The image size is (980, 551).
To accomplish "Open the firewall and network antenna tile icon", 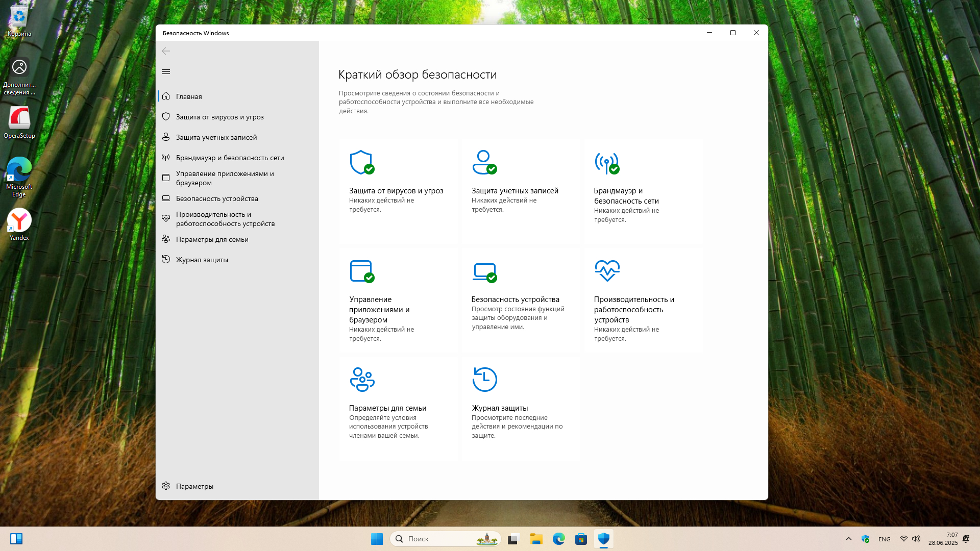I will coord(606,162).
